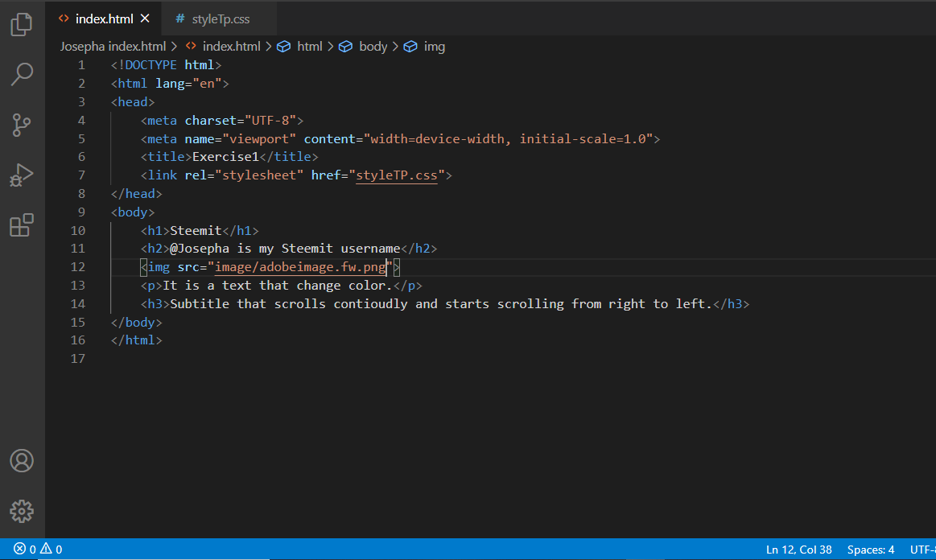Click the index.html file icon in breadcrumb
This screenshot has height=560, width=936.
tap(191, 46)
